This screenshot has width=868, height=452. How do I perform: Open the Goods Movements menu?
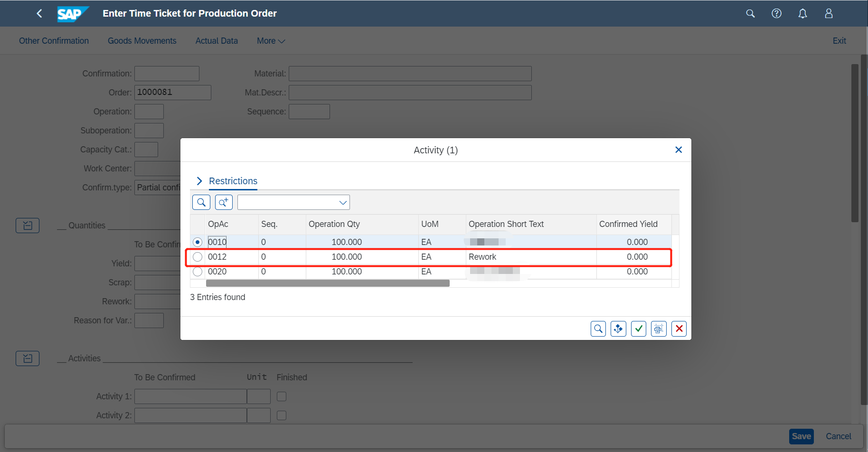[x=142, y=41]
